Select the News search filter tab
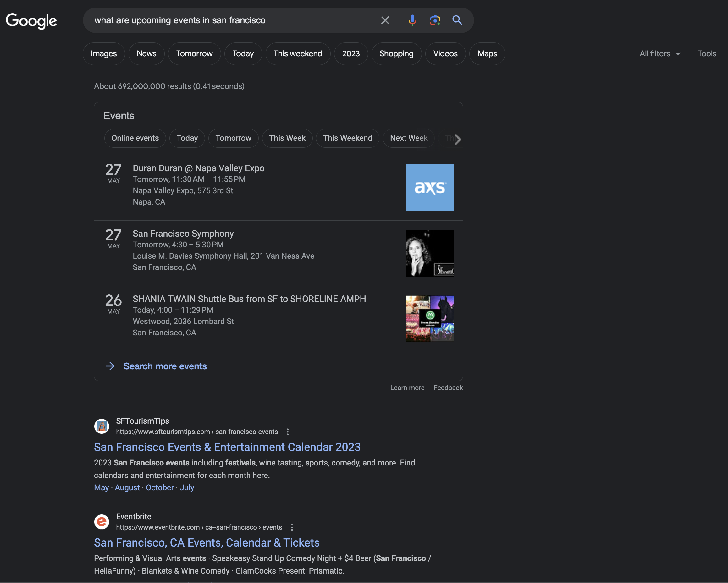The height and width of the screenshot is (583, 728). (146, 53)
